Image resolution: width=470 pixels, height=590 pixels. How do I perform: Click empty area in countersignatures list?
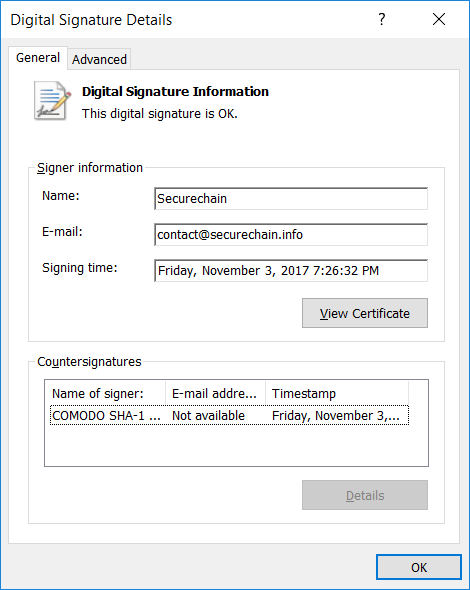(x=236, y=446)
